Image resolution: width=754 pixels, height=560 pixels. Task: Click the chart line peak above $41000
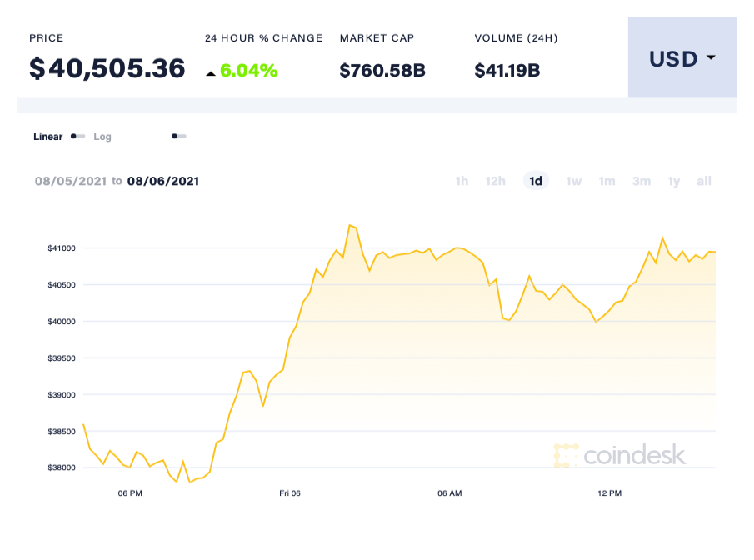(x=350, y=225)
